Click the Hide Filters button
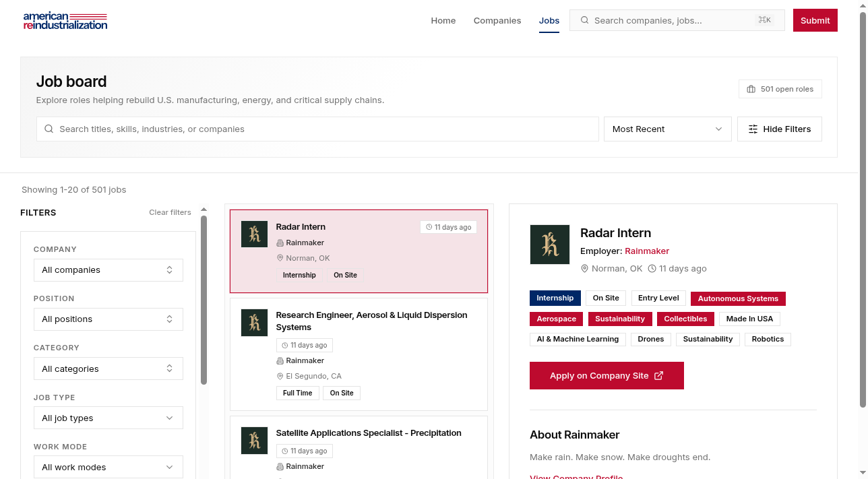868x479 pixels. [x=780, y=129]
